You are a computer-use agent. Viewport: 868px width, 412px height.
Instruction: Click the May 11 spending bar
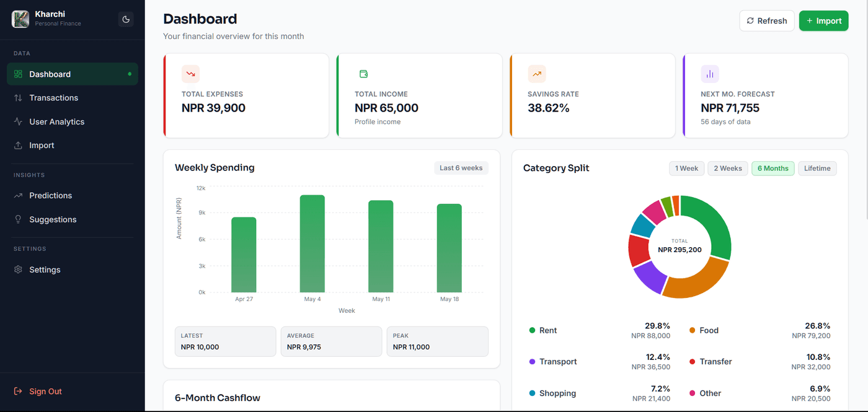(381, 247)
